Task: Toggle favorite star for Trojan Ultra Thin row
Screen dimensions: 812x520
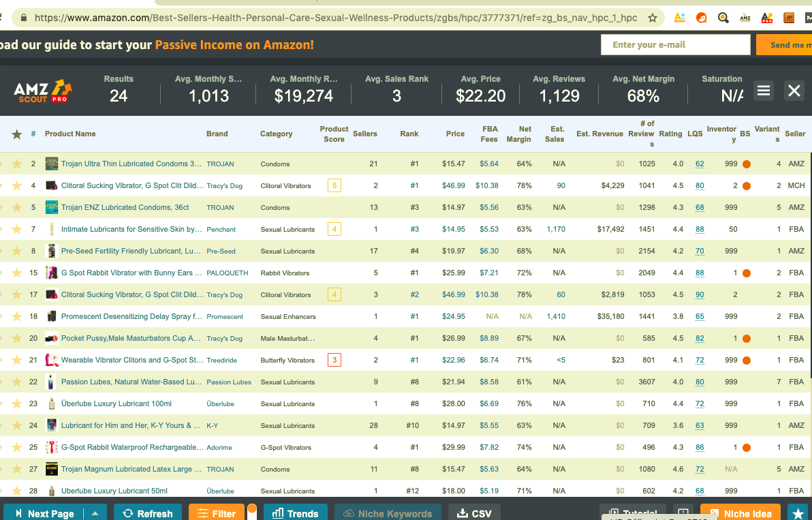Action: point(17,164)
